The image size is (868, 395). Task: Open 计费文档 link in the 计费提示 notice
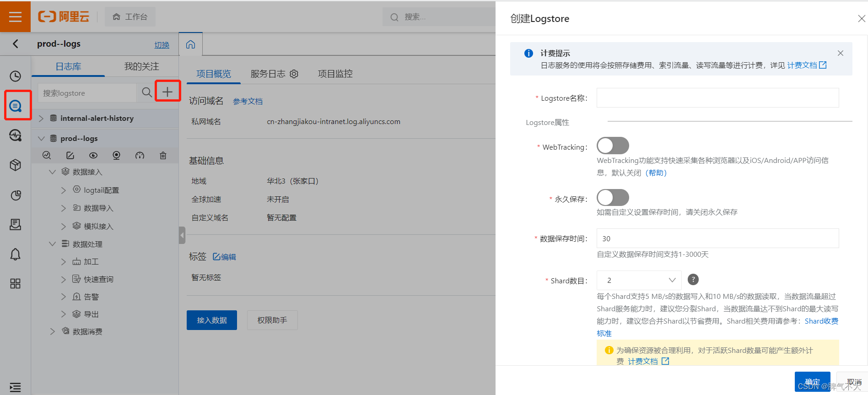click(806, 65)
